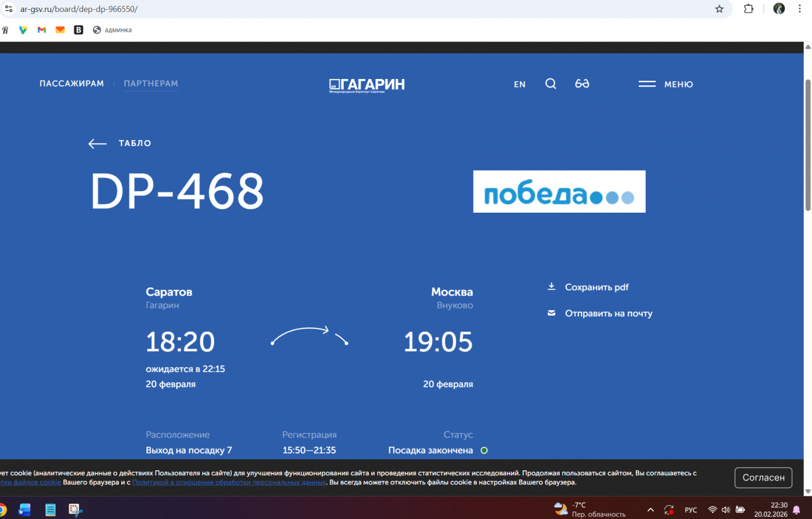Open the site search magnifier icon

tap(551, 84)
